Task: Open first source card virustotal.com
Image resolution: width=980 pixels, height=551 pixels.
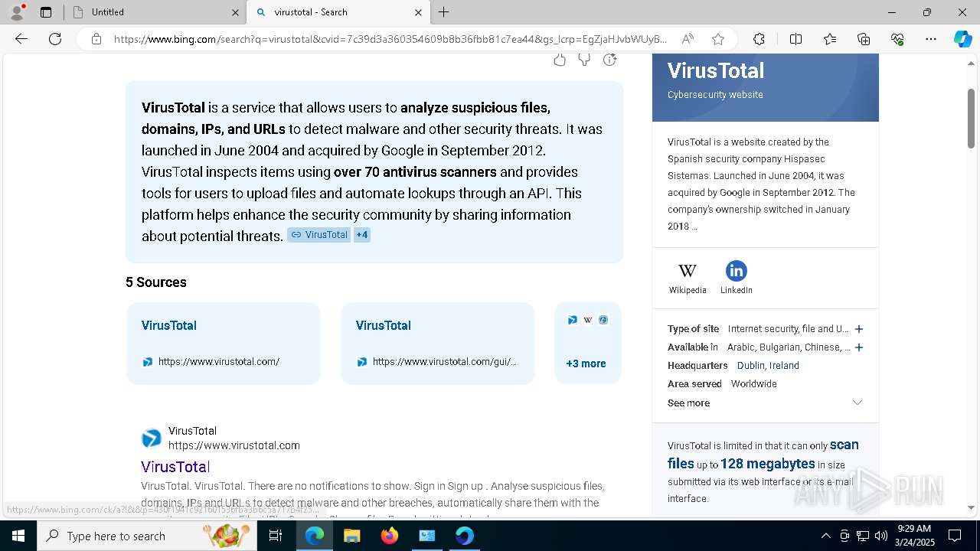Action: coord(223,343)
